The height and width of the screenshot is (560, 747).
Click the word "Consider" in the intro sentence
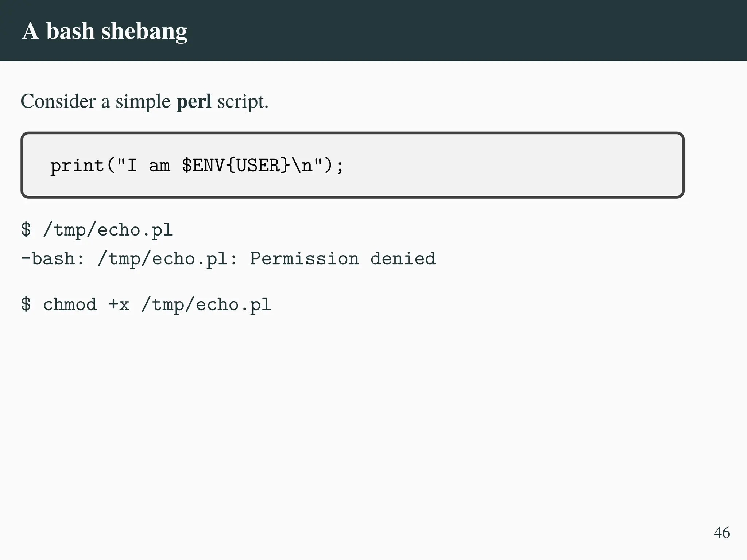pos(59,101)
